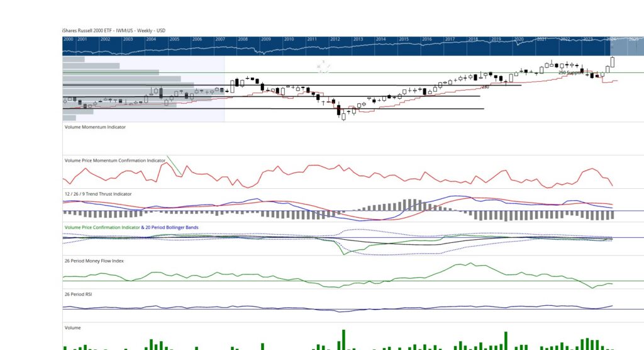Select the 2016 marker on the timeline
Screen dimensions: 644x350
426,39
